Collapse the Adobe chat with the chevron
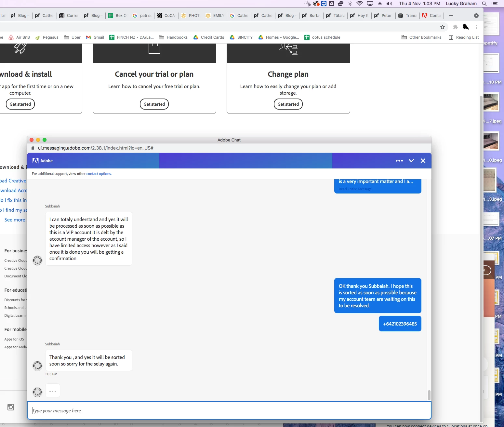Screen dimensions: 504x427 (411, 161)
